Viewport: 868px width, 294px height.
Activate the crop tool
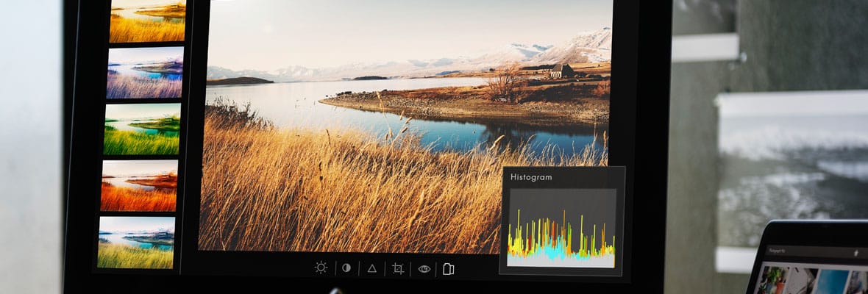(397, 268)
